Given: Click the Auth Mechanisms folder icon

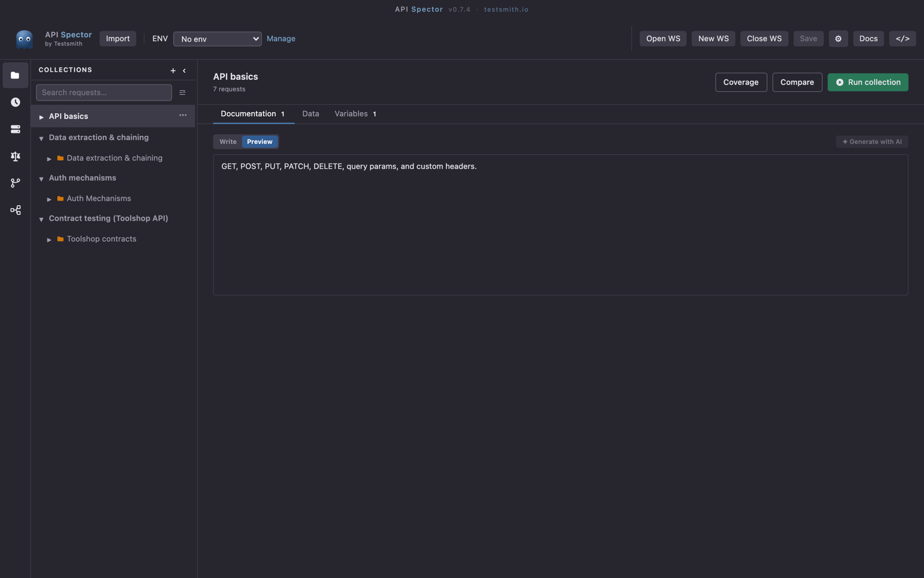Looking at the screenshot, I should pos(60,199).
